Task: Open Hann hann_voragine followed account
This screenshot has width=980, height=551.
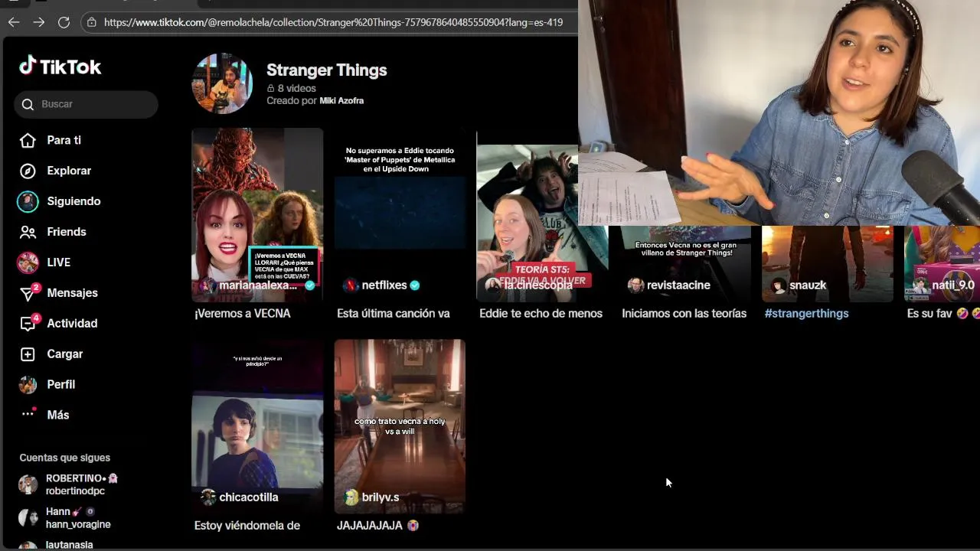Action: (x=66, y=518)
